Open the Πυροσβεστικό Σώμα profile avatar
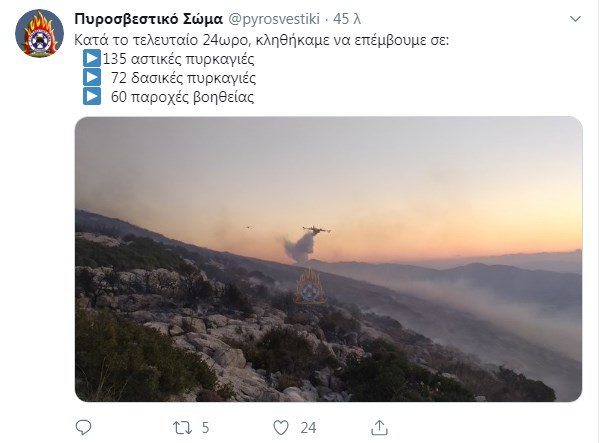The width and height of the screenshot is (600, 443). pyautogui.click(x=39, y=34)
